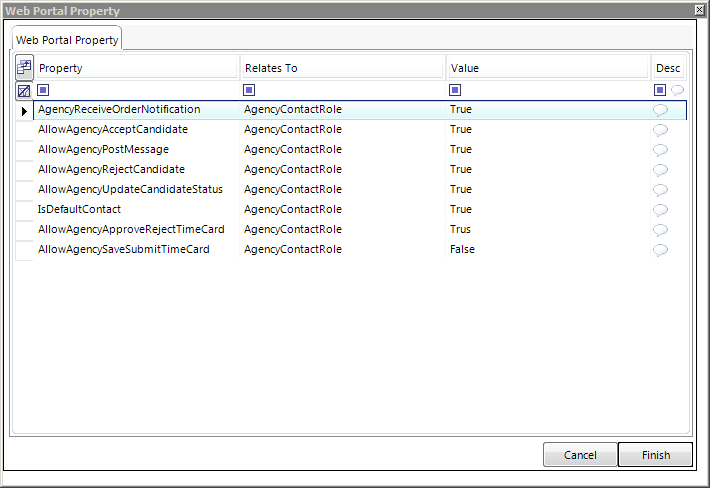Select the AllowAgencyApproveRejectTimeCard property cell
Viewport: 710px width, 488px height.
pos(136,229)
